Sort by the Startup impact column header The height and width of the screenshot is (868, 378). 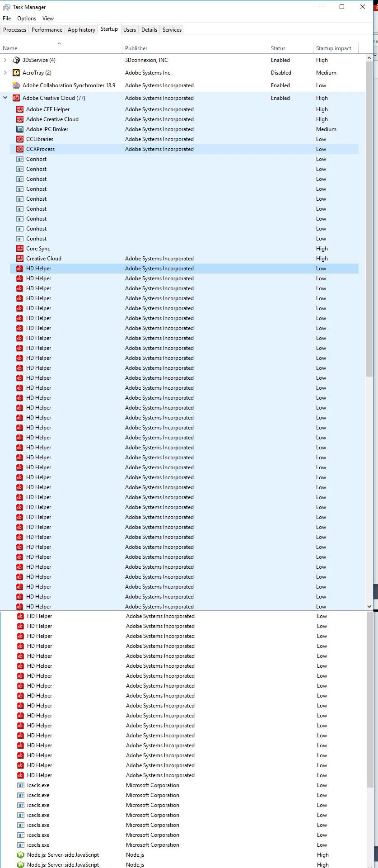pyautogui.click(x=336, y=47)
